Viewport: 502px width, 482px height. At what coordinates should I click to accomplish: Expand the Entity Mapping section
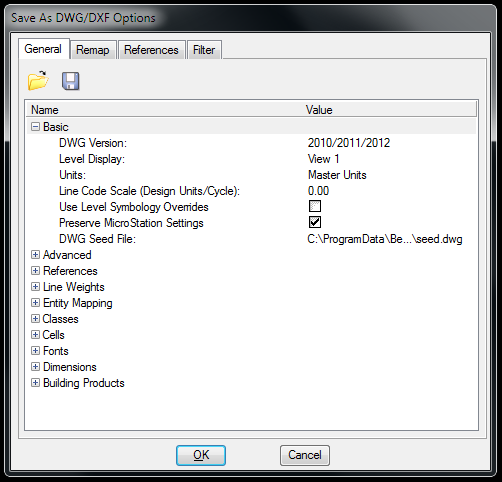(35, 303)
